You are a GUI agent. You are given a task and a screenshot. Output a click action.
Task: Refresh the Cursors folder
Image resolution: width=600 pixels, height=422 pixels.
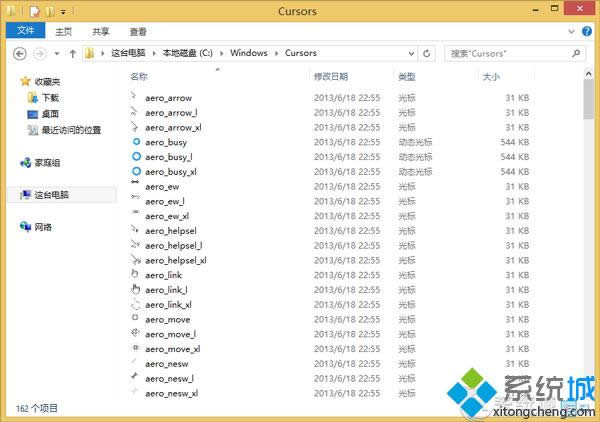tap(427, 54)
